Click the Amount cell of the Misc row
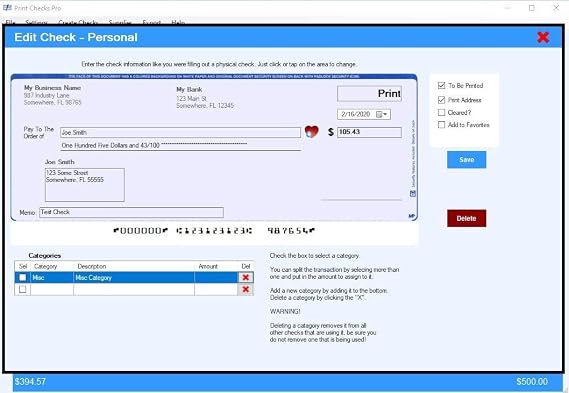Image resolution: width=569 pixels, height=393 pixels. point(216,278)
